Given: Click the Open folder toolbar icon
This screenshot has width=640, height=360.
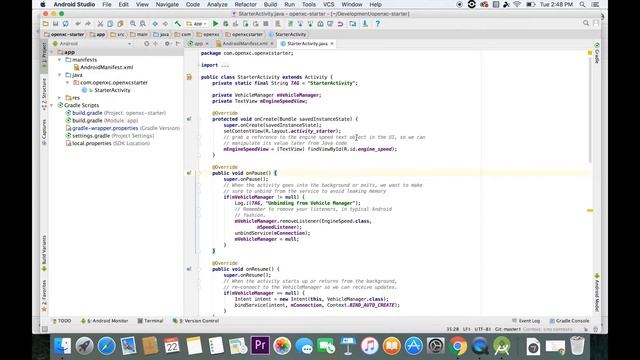Looking at the screenshot, I should tap(45, 24).
